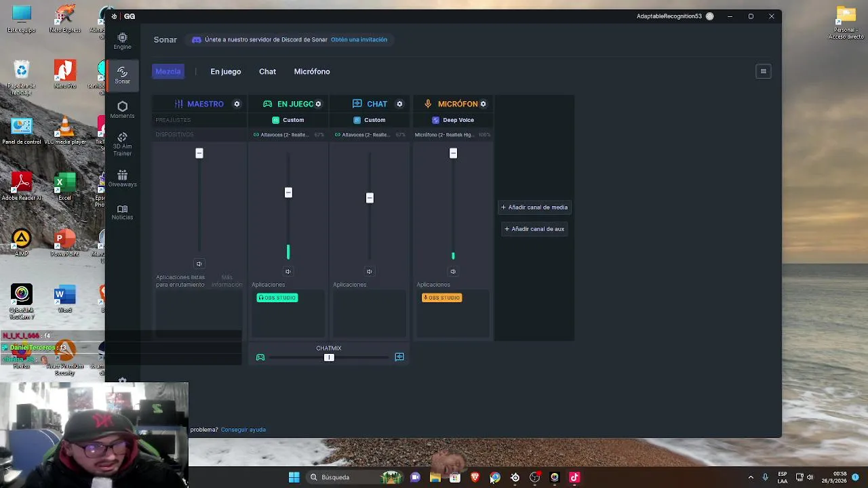The width and height of the screenshot is (868, 488).
Task: Show hidden system tray icons chevron
Action: (x=751, y=477)
